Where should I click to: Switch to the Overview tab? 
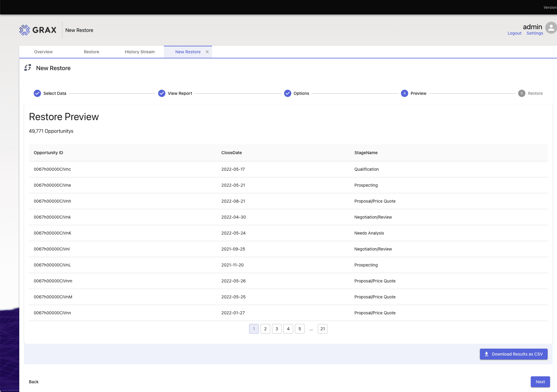43,52
